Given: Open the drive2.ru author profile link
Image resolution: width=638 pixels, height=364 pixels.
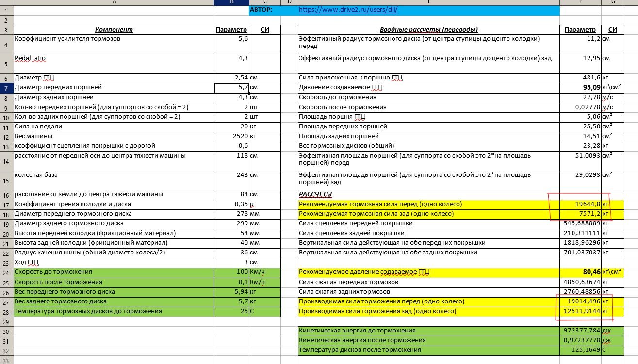Looking at the screenshot, I should click(348, 10).
